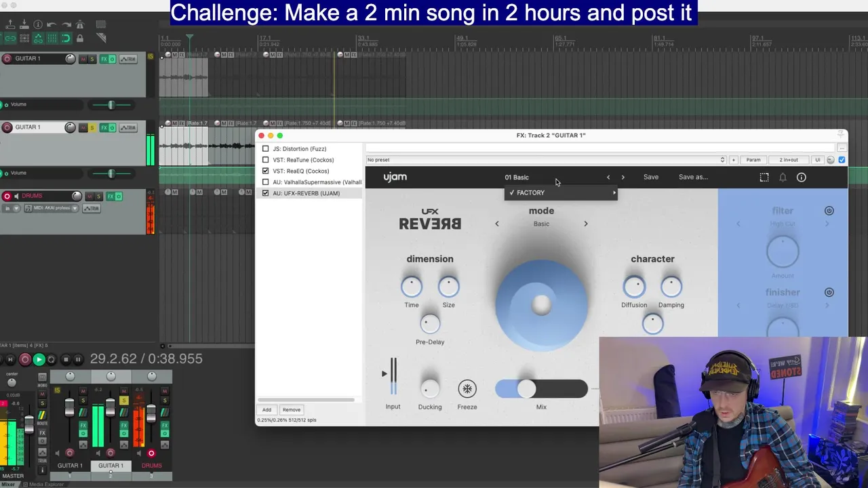Switch to the Media Explorer tab
This screenshot has height=488, width=868.
click(46, 485)
